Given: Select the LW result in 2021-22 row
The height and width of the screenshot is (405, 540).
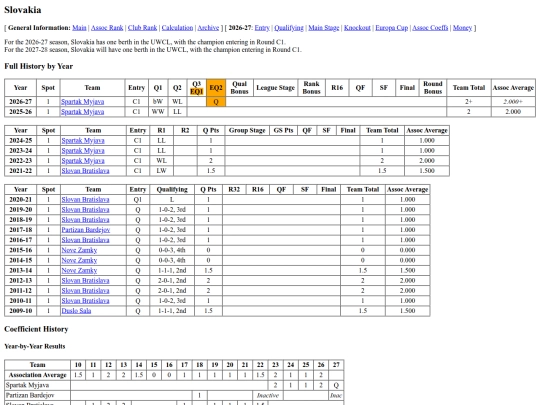Looking at the screenshot, I should pyautogui.click(x=162, y=171).
